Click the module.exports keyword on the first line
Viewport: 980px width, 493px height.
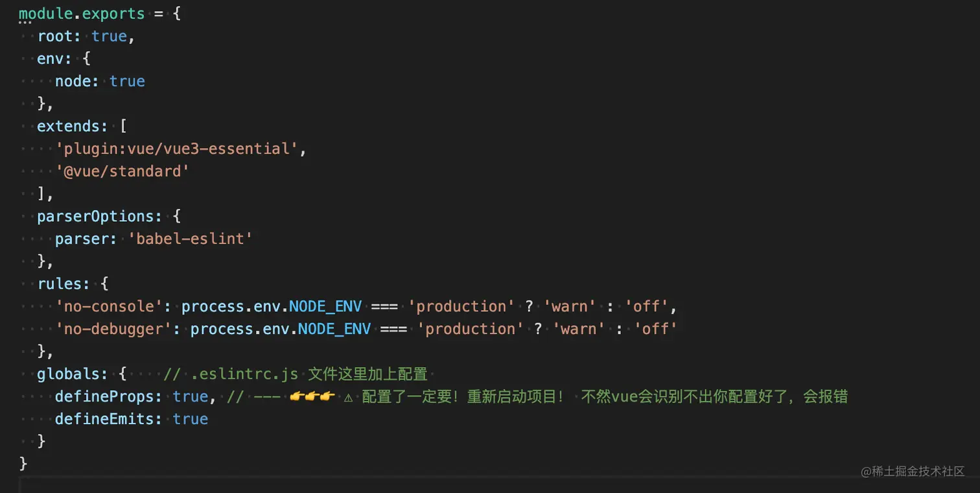pyautogui.click(x=82, y=14)
